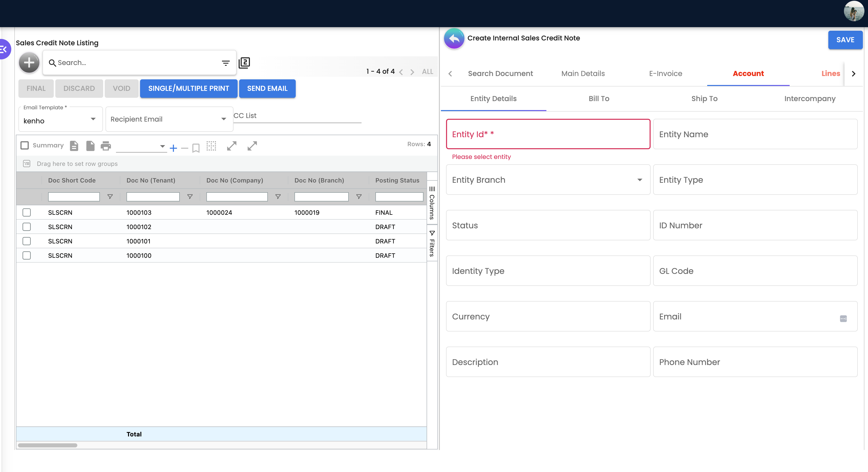The height and width of the screenshot is (472, 868).
Task: Click the search magnifier icon
Action: coord(52,63)
